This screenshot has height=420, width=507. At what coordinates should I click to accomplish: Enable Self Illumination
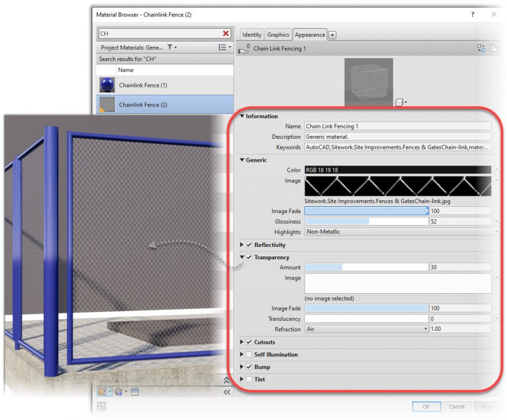(x=248, y=355)
